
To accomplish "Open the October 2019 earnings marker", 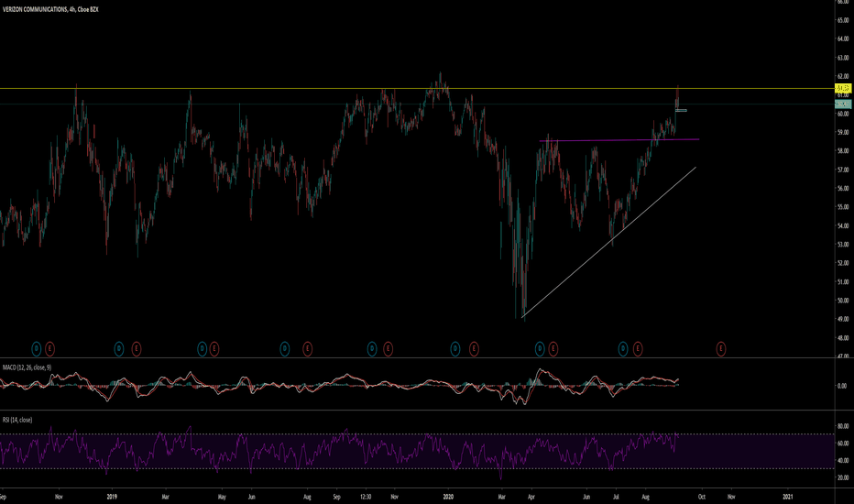I will pyautogui.click(x=388, y=349).
